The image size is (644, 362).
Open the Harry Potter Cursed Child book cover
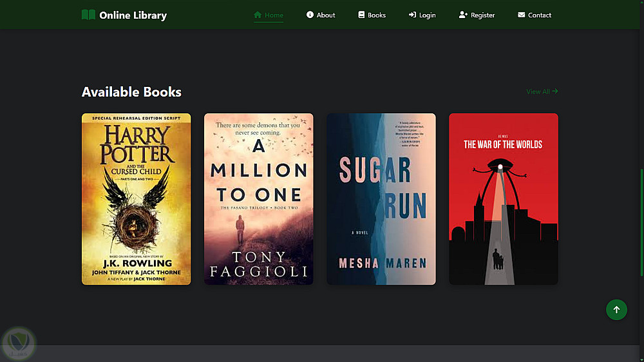coord(137,199)
